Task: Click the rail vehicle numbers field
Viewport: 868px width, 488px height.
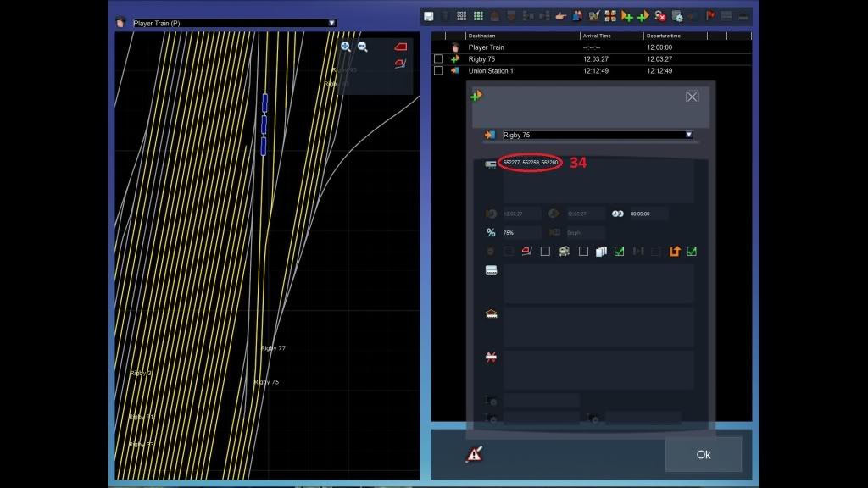Action: [598, 181]
